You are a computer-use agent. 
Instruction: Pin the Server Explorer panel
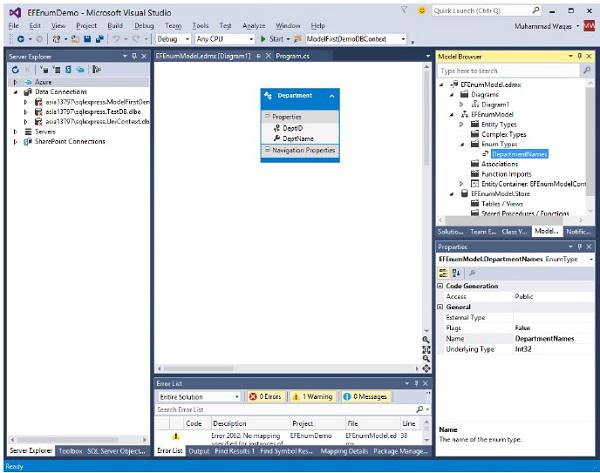click(x=134, y=56)
